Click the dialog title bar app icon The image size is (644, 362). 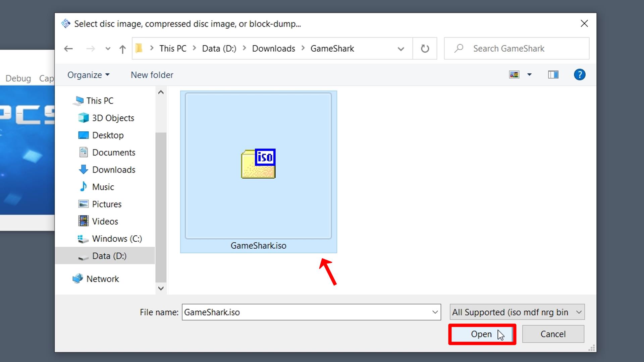tap(66, 23)
